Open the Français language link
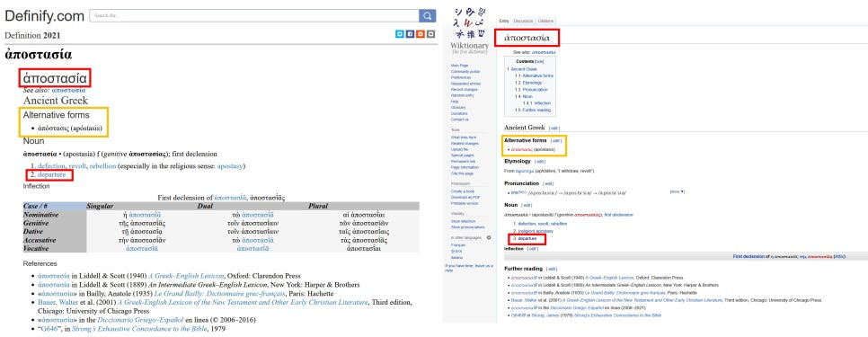 [x=457, y=244]
